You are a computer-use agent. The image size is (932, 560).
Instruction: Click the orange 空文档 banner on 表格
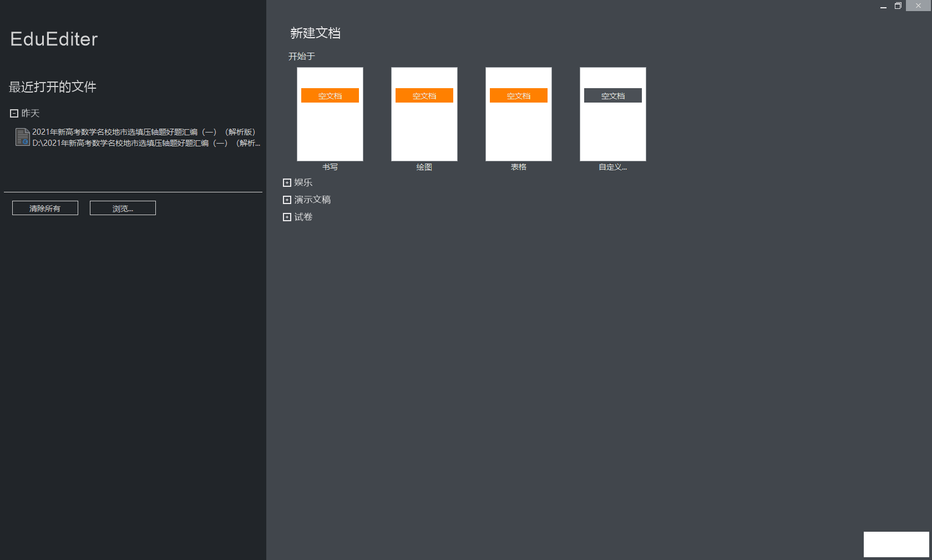[x=518, y=95]
